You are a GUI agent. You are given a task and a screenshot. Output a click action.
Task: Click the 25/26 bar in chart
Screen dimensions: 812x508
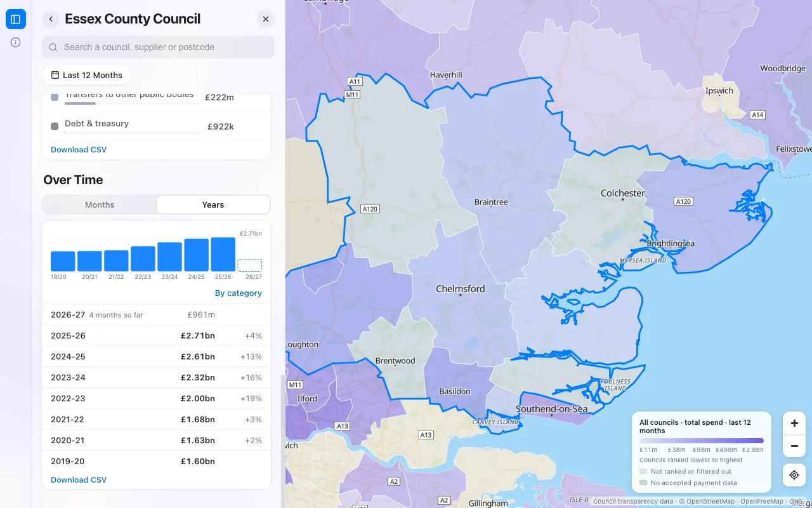click(x=223, y=254)
